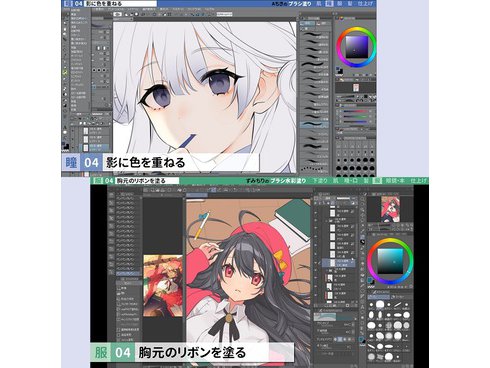Click the red-beret girl navigator thumbnail
Image resolution: width=490 pixels, height=368 pixels.
click(390, 209)
